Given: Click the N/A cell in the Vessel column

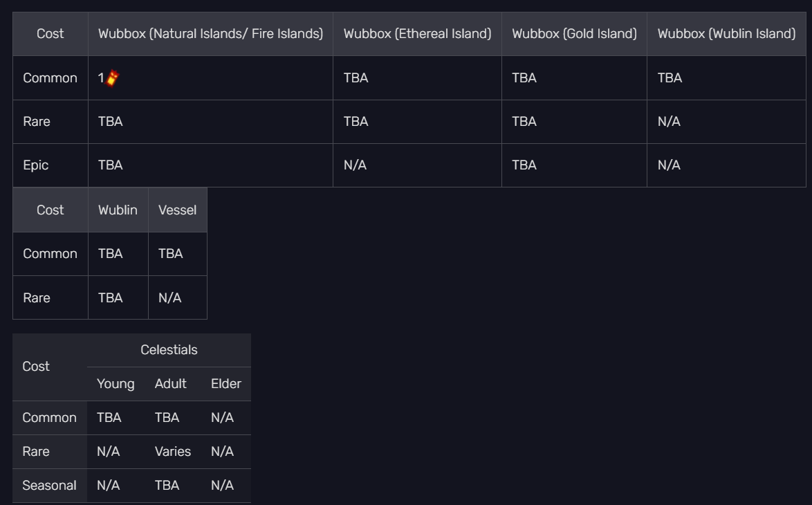Looking at the screenshot, I should coord(169,297).
